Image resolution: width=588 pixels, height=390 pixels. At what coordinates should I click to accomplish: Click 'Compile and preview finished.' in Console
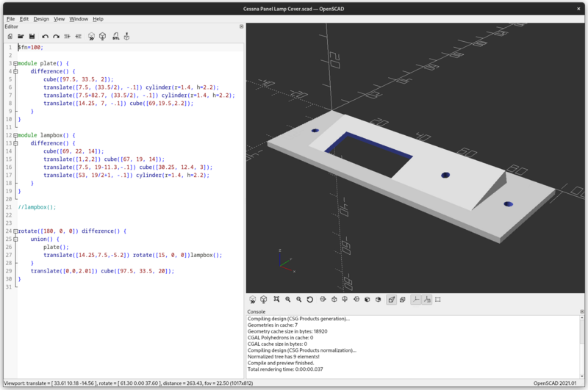click(281, 363)
